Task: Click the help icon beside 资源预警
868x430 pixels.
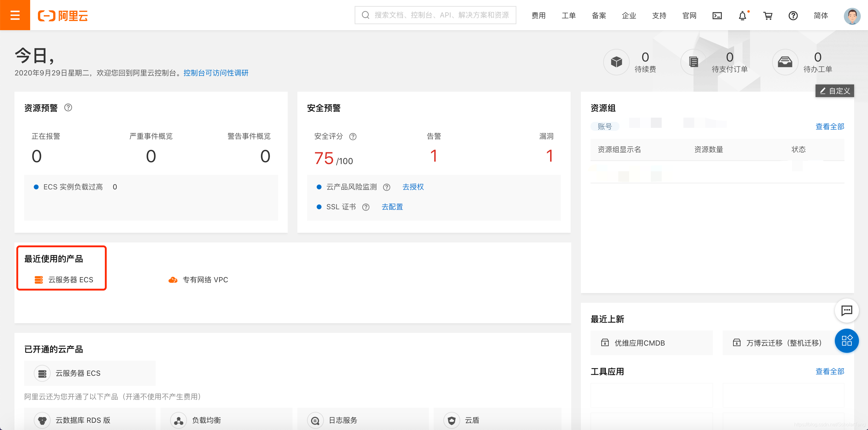Action: click(x=68, y=107)
